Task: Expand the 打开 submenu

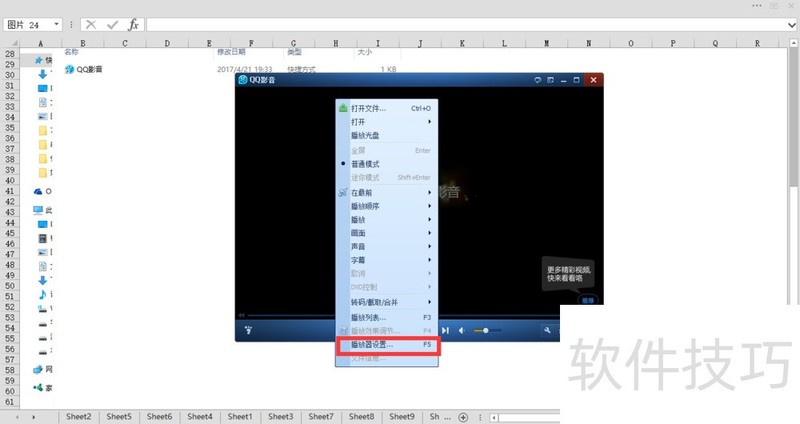Action: tap(358, 122)
